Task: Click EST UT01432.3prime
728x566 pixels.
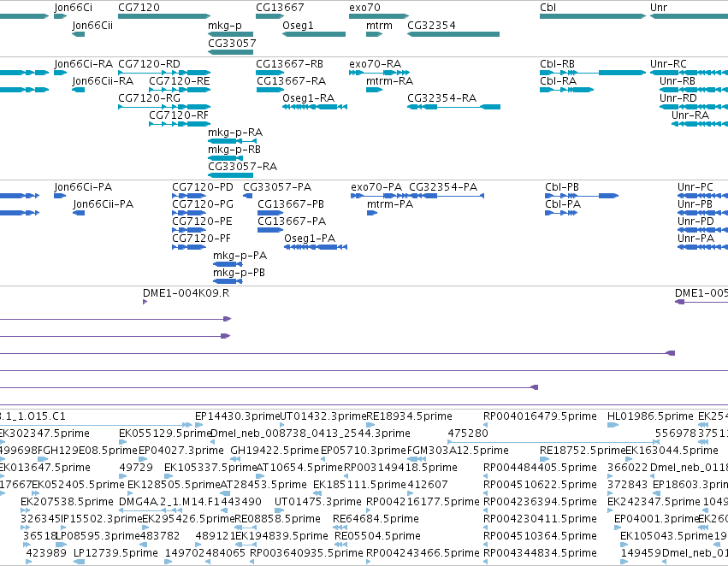Action: pyautogui.click(x=323, y=416)
